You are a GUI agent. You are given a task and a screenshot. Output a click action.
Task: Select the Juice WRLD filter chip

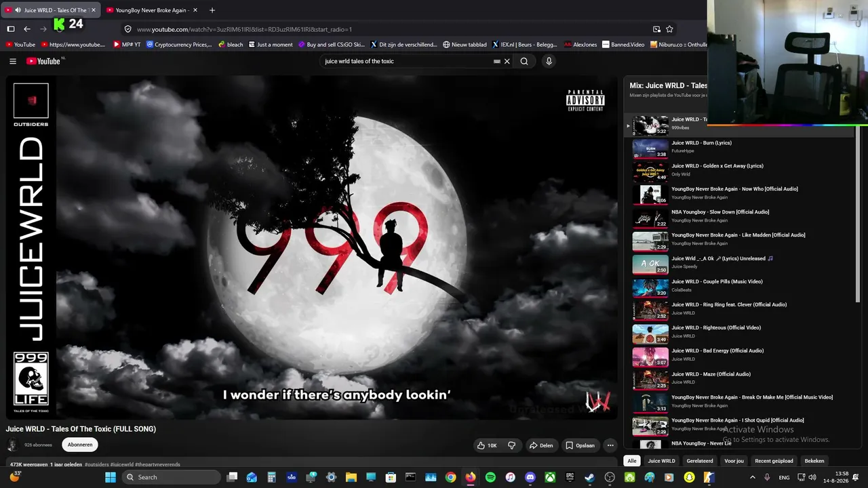point(661,461)
